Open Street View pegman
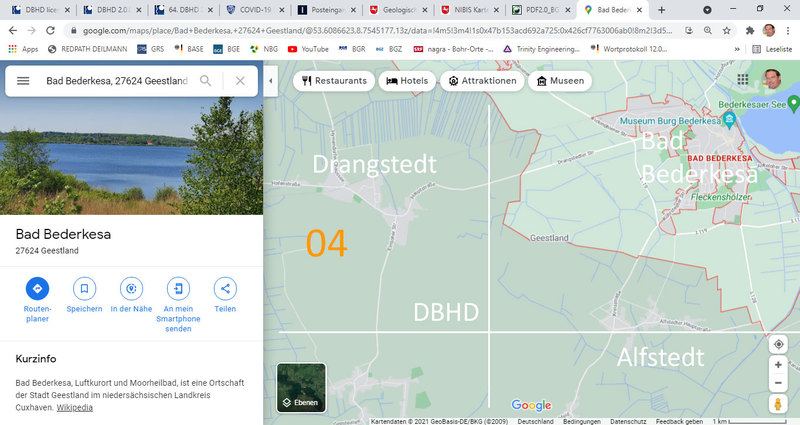This screenshot has height=425, width=800. [x=779, y=405]
